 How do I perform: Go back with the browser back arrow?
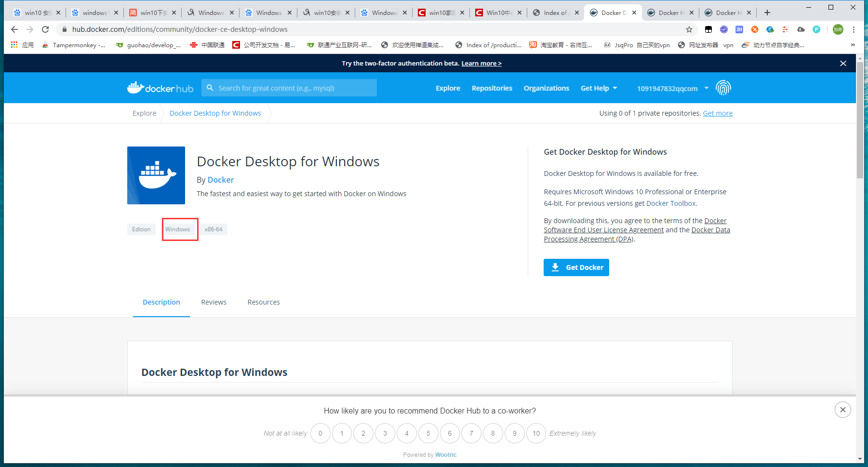click(14, 29)
